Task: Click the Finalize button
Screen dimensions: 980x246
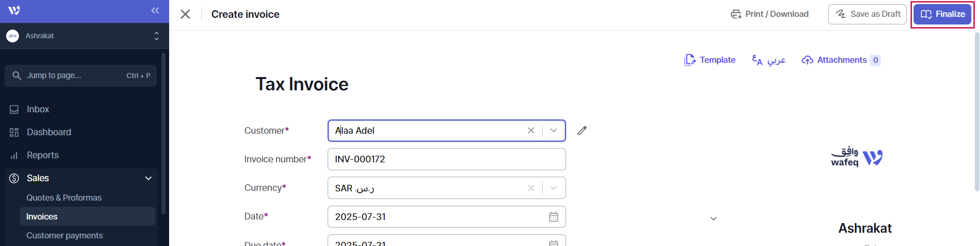Action: (x=942, y=14)
